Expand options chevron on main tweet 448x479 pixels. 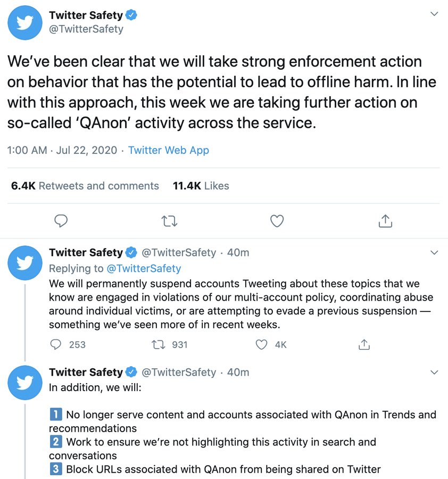pos(434,14)
